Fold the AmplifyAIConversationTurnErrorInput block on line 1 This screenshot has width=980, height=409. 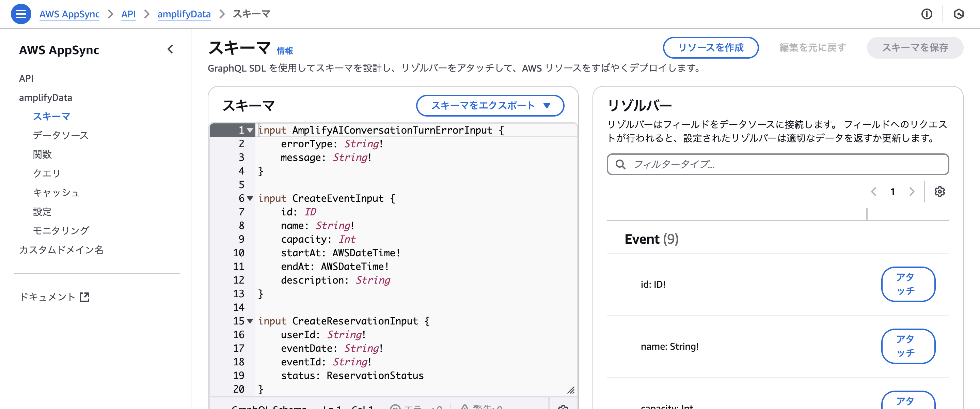tap(250, 130)
